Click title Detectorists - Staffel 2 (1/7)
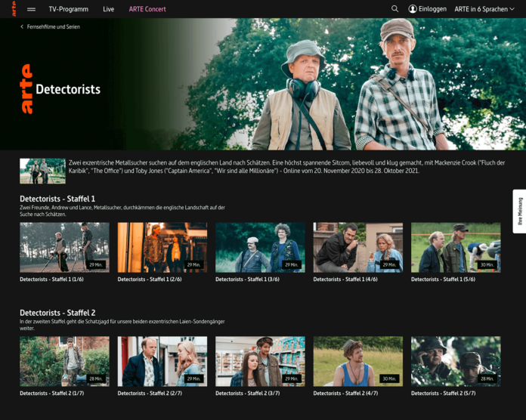Image resolution: width=526 pixels, height=420 pixels. (52, 394)
